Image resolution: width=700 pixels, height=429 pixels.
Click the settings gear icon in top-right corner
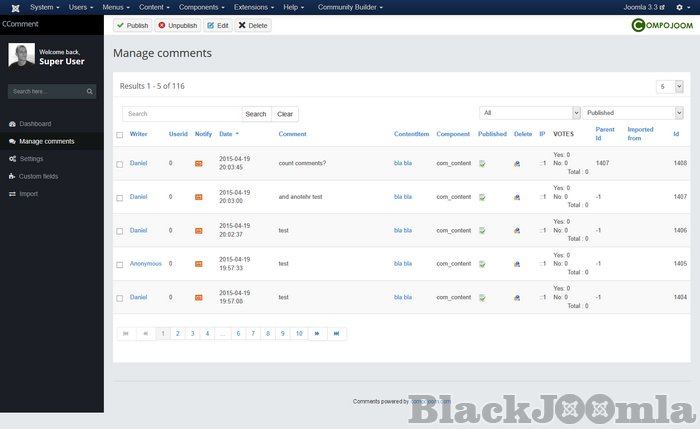tap(680, 7)
